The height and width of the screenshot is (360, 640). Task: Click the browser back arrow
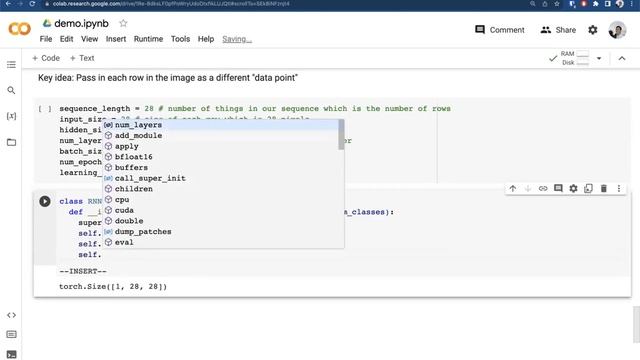click(x=8, y=4)
